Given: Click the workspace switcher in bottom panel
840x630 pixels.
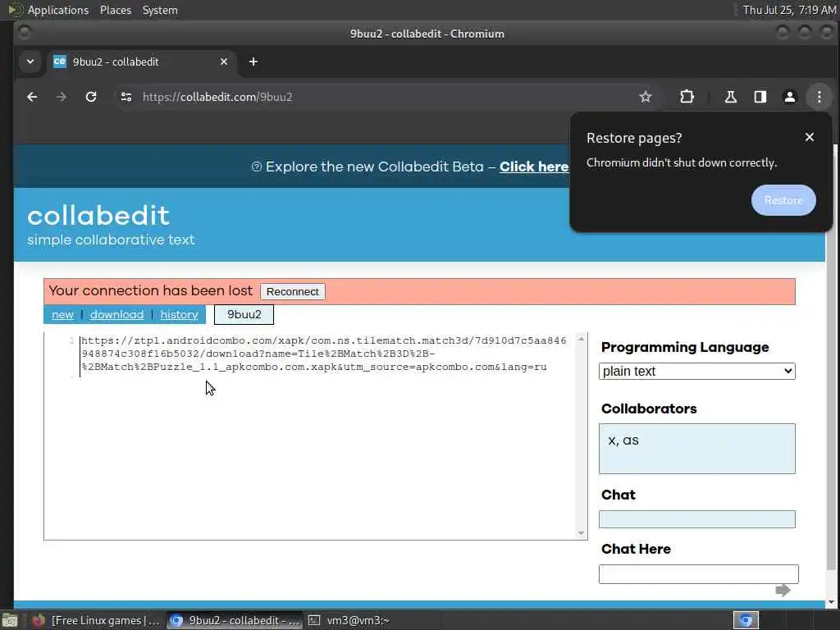Looking at the screenshot, I should (746, 621).
